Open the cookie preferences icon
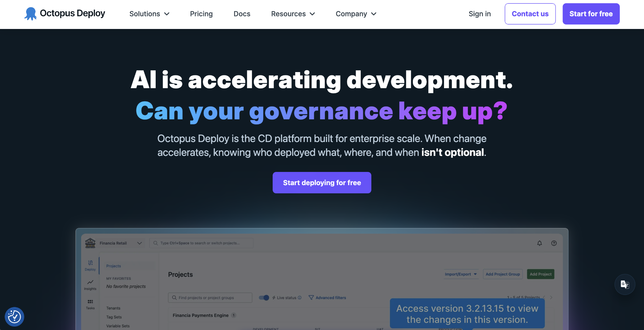The height and width of the screenshot is (330, 644). (14, 317)
